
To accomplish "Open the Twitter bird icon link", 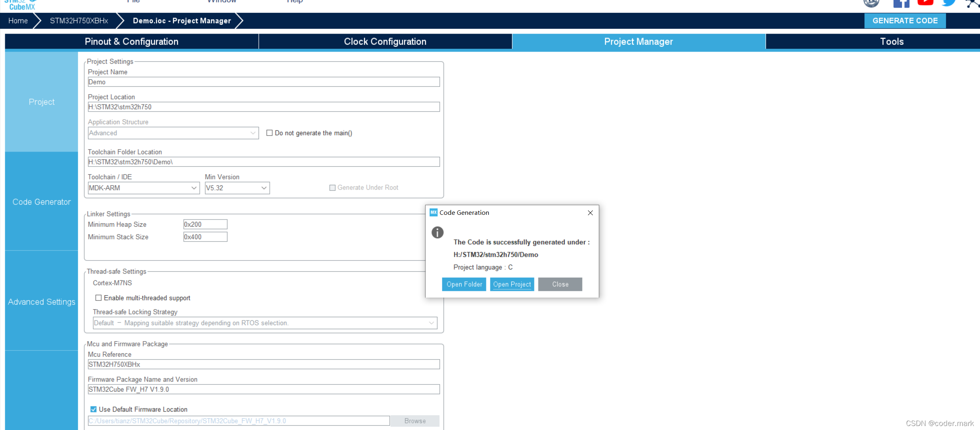I will (948, 3).
